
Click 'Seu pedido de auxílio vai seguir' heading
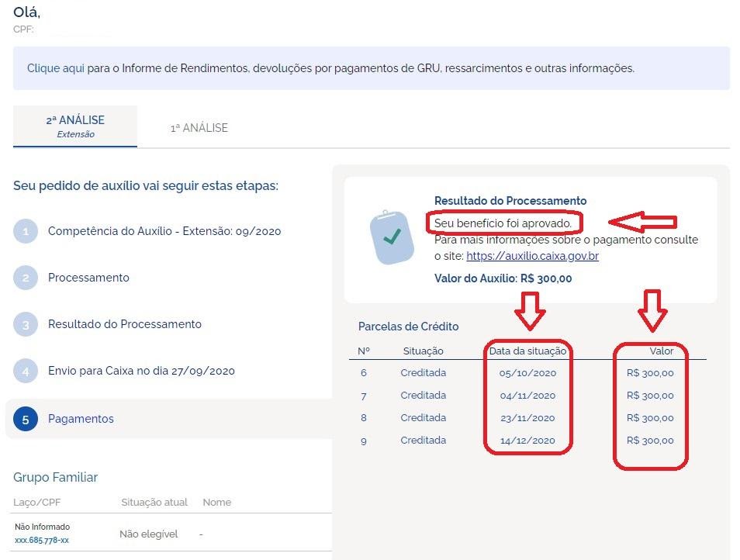(145, 185)
